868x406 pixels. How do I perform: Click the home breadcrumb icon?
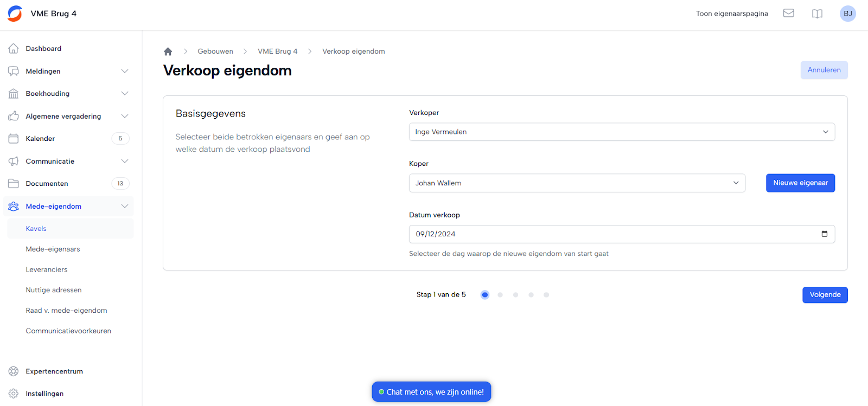tap(168, 51)
